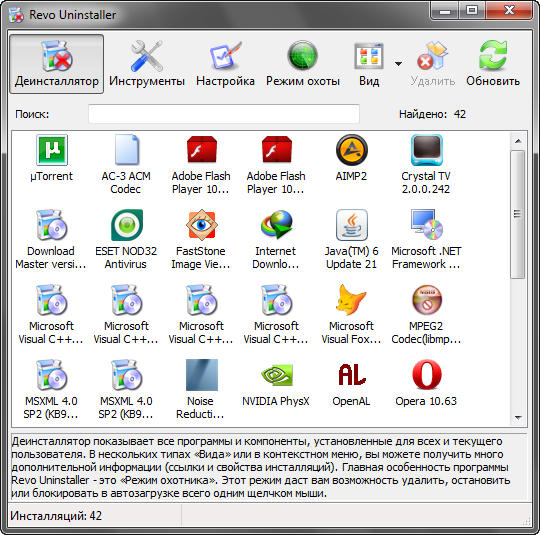
Task: Select the Деинсталлятор uninstaller tab
Action: (56, 64)
